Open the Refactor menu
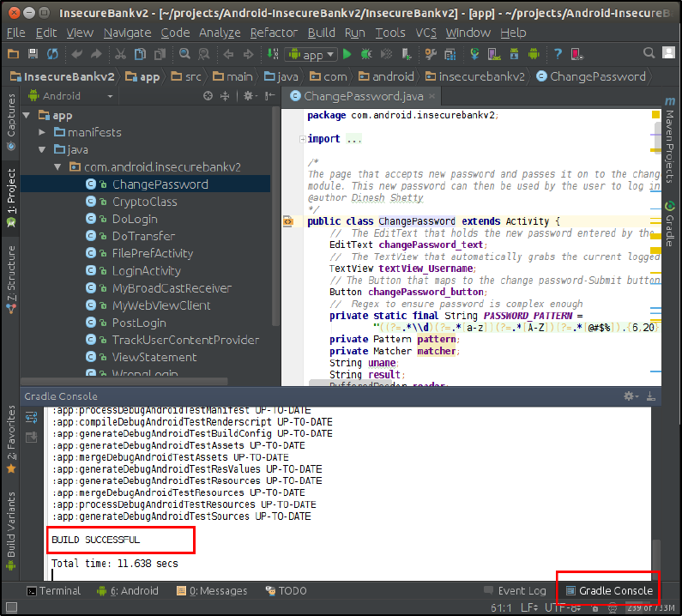 [x=274, y=33]
